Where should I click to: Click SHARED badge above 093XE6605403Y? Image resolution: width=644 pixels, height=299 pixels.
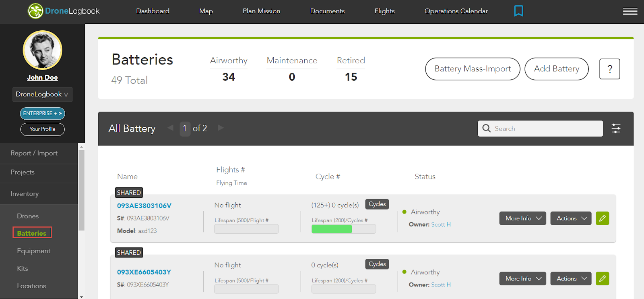129,253
